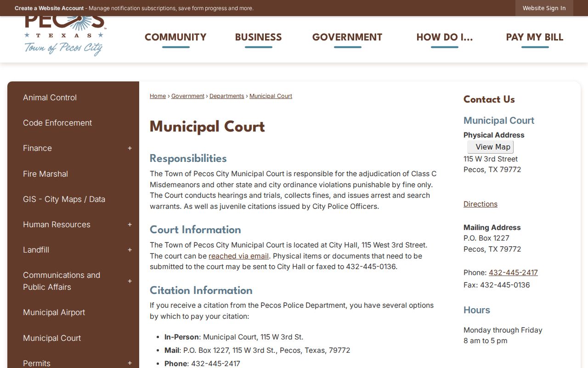Open GIS - City Maps / Data
The image size is (588, 368).
pos(64,199)
